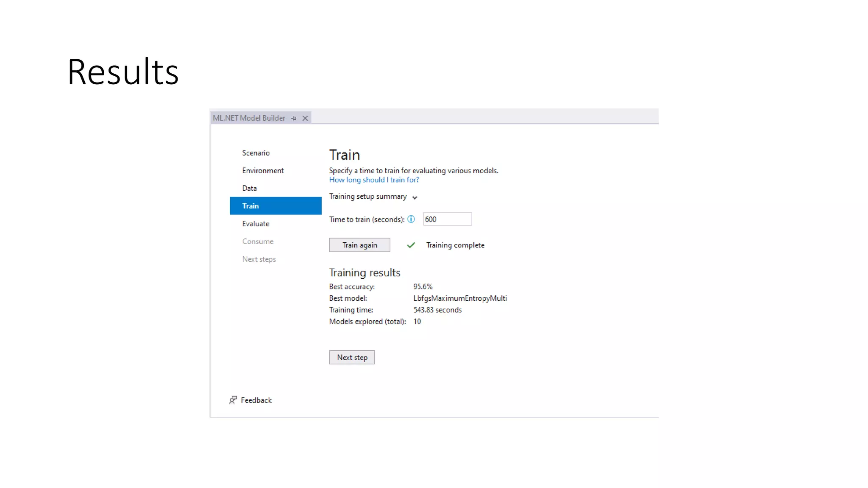Click Next steps in the sidebar

pyautogui.click(x=259, y=259)
